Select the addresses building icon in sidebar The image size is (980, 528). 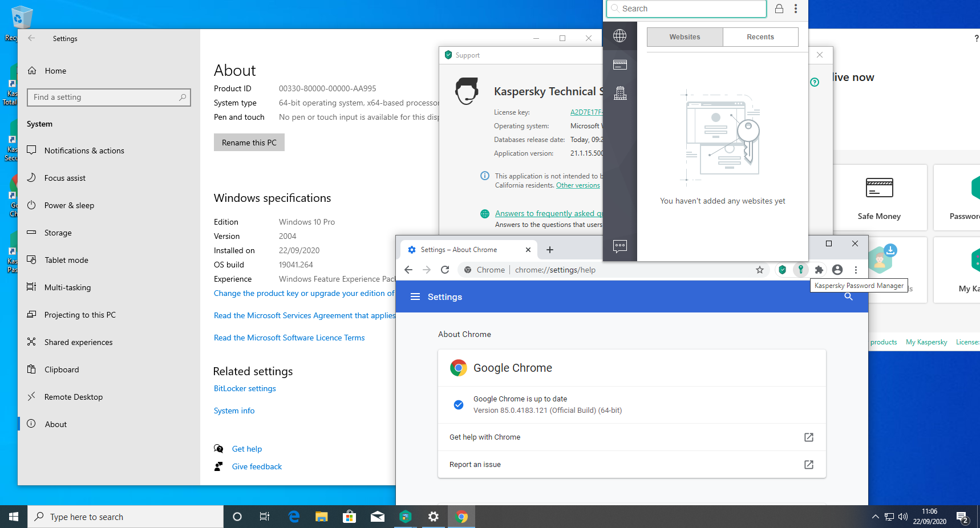[619, 93]
